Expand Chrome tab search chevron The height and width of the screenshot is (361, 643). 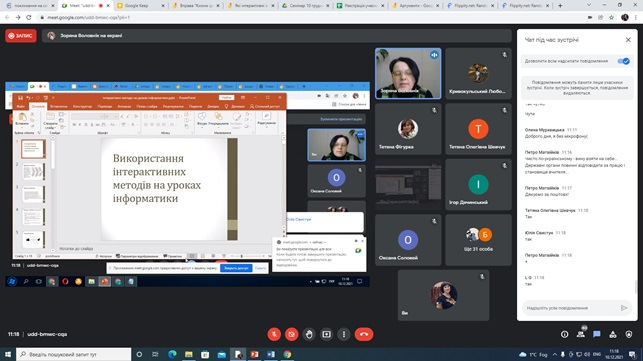coord(589,5)
